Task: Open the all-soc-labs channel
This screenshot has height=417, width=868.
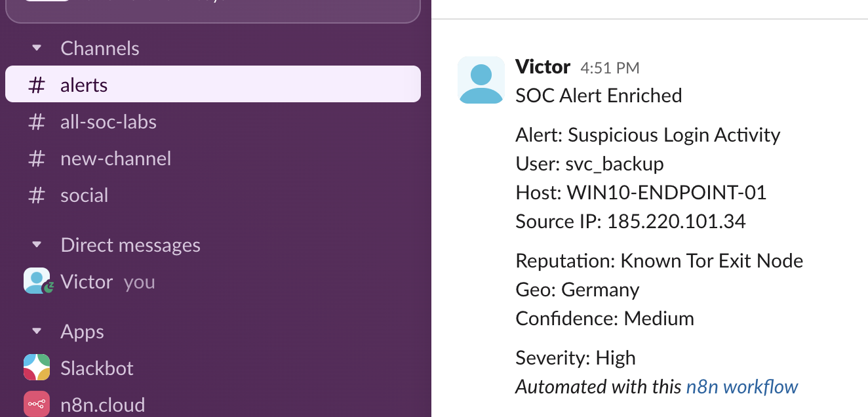Action: point(108,121)
